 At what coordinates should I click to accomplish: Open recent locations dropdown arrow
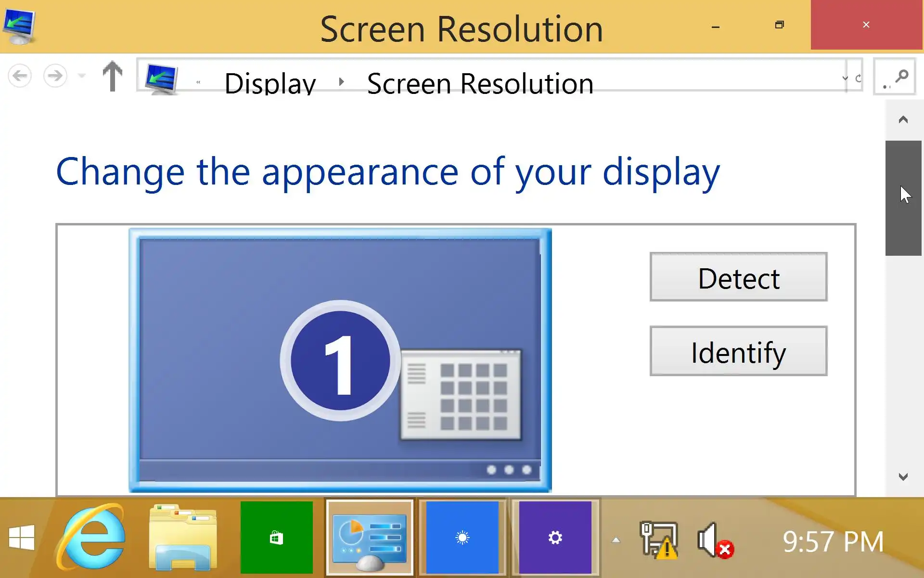tap(82, 76)
